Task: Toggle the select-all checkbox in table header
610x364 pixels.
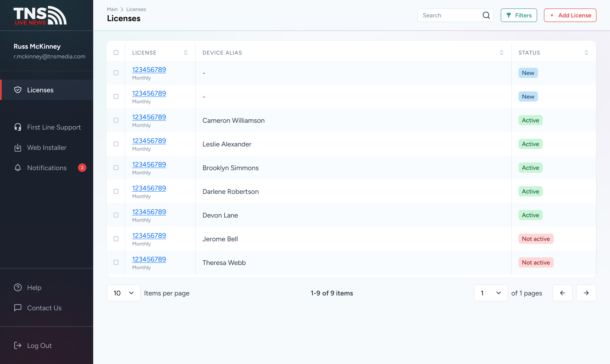Action: [116, 52]
